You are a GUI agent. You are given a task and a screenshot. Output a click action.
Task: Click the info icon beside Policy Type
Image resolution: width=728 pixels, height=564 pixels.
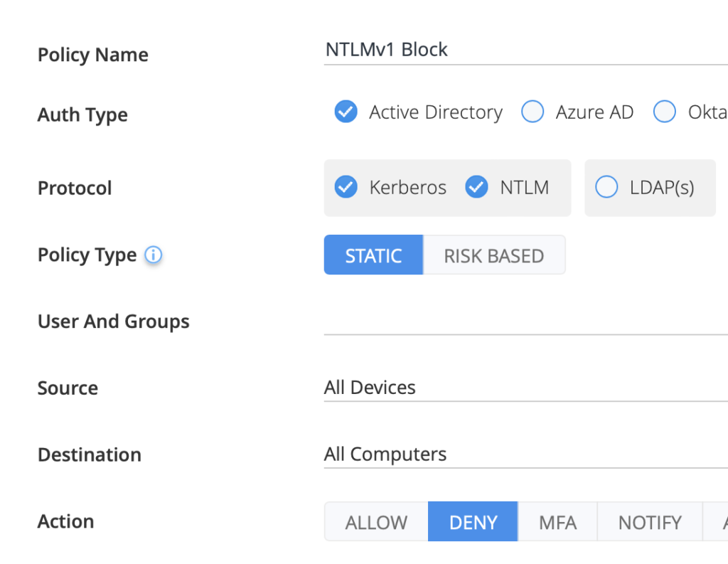(x=153, y=255)
